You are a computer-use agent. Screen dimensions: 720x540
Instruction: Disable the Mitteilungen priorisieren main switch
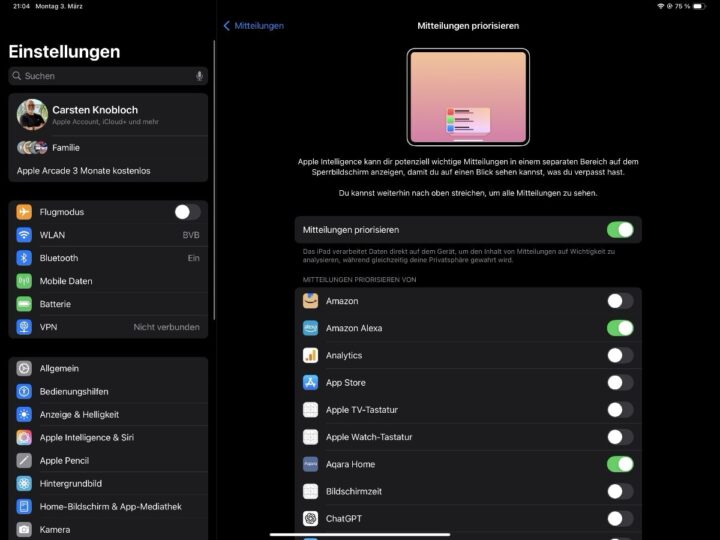619,230
